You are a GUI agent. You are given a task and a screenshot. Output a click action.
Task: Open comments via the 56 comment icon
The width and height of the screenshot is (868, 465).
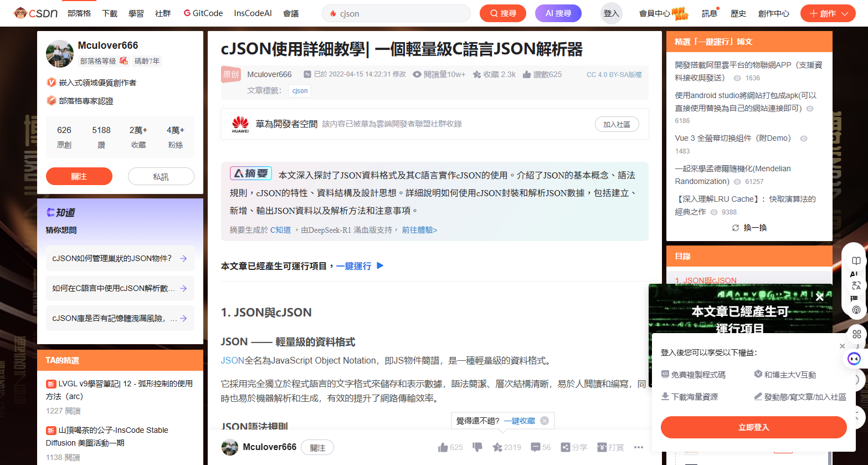541,447
